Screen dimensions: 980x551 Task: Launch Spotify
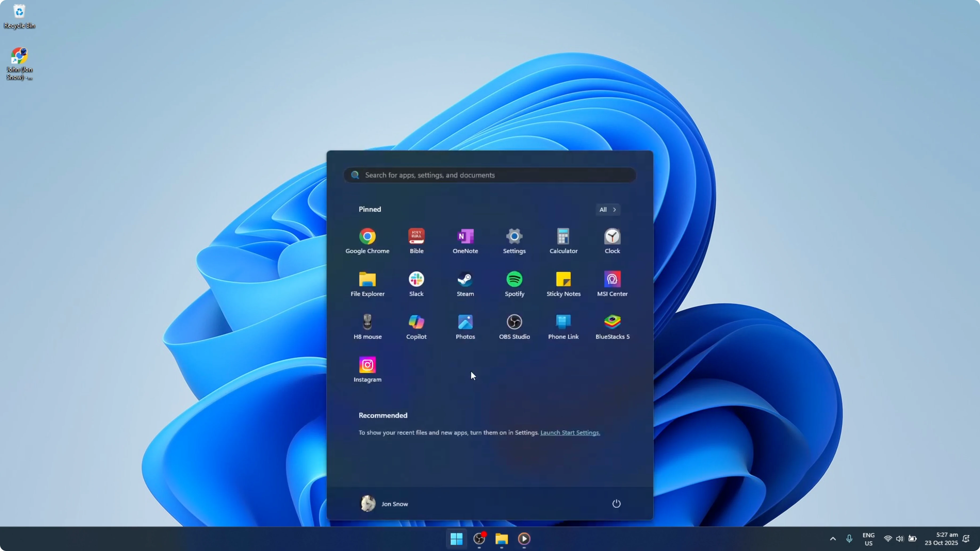coord(514,284)
